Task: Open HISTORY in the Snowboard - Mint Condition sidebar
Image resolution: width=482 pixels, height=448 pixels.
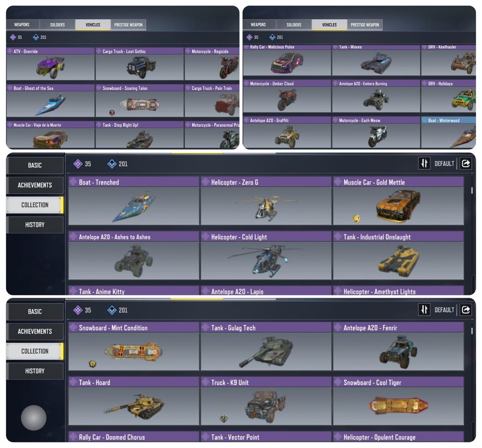Action: [35, 371]
